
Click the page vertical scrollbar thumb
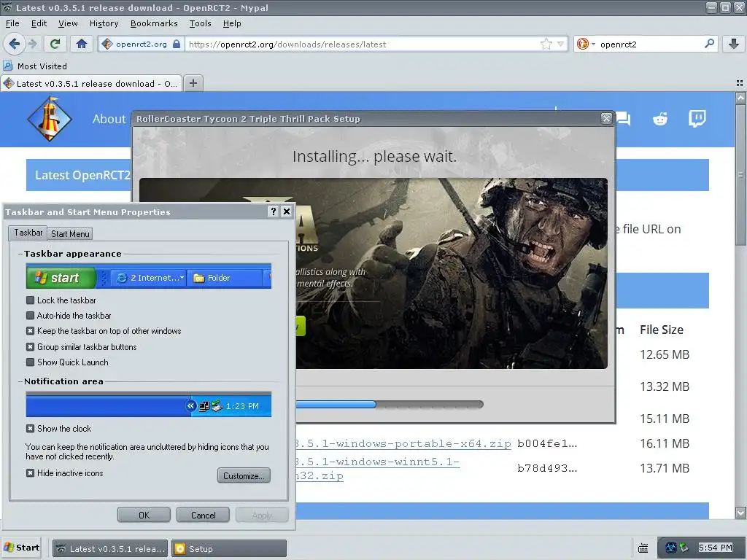[x=741, y=175]
